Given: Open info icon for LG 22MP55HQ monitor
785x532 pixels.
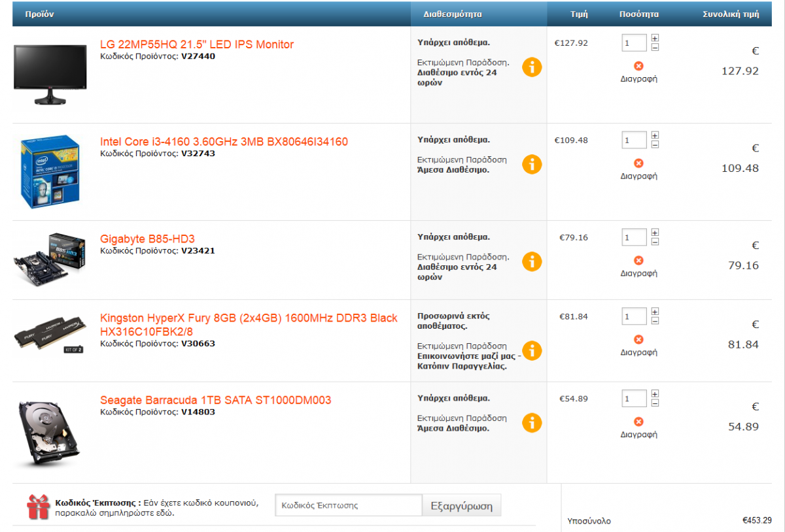Looking at the screenshot, I should point(532,67).
